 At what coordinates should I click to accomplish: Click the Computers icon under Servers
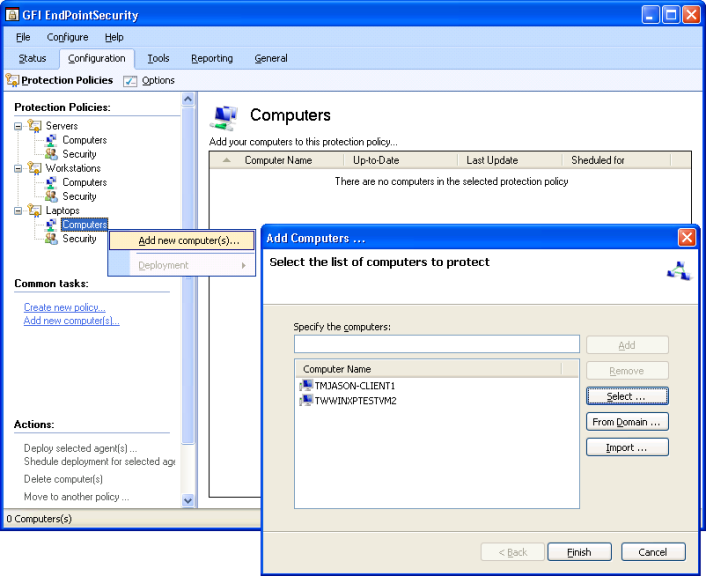(51, 140)
